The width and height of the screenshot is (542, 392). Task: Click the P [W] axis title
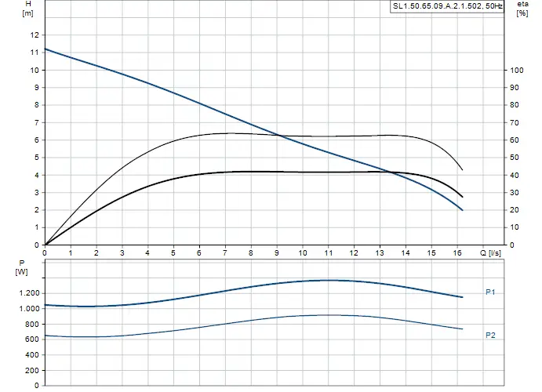[21, 267]
